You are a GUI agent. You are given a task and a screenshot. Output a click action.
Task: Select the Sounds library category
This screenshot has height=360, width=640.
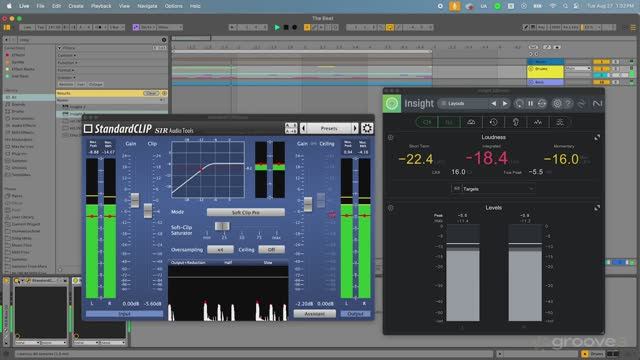[29, 104]
